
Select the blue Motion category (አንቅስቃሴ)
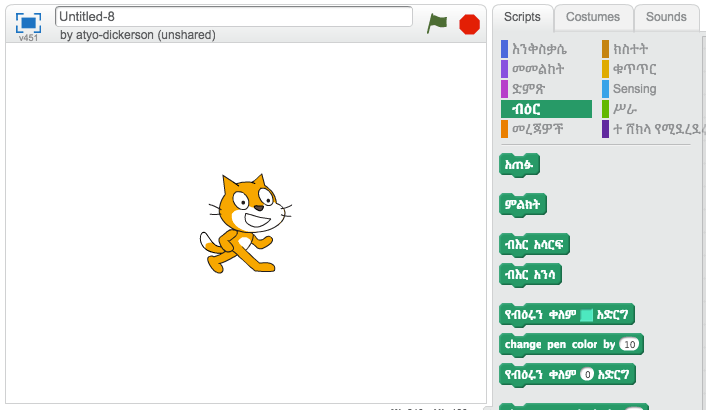coord(538,49)
